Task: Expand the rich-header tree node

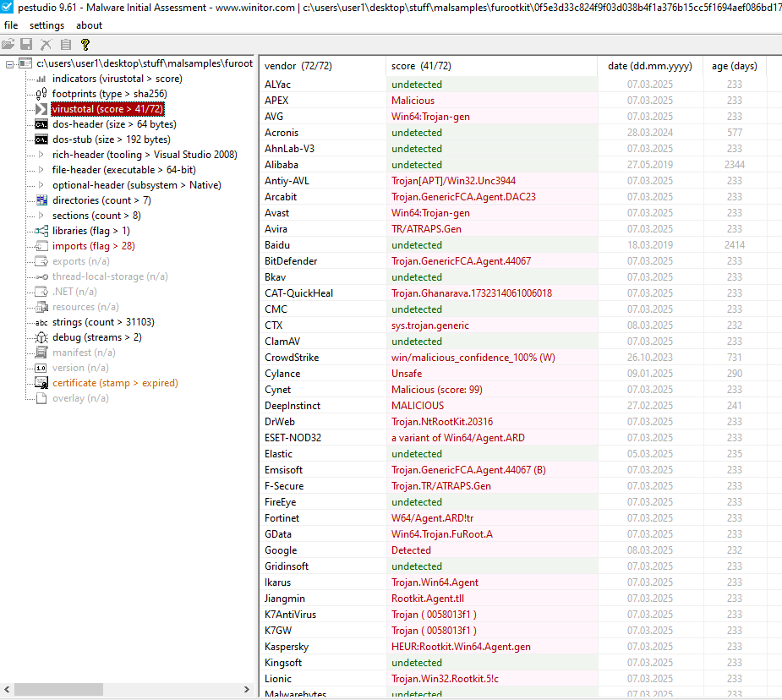Action: tap(41, 155)
